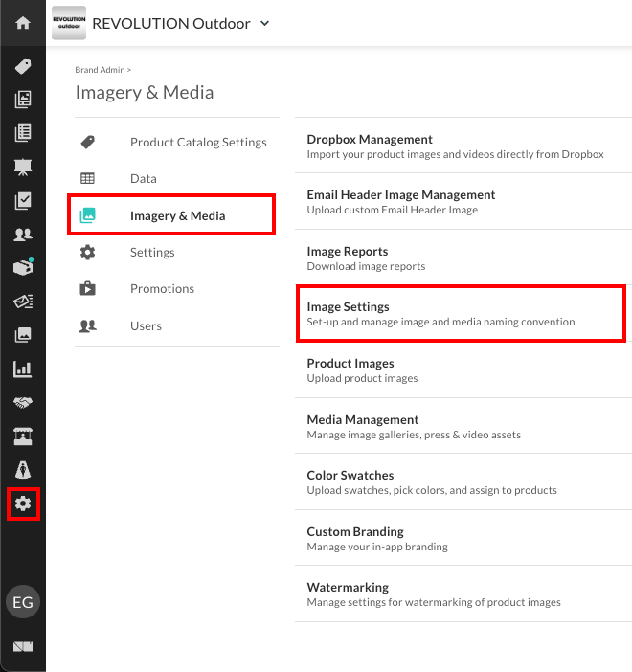Click the gear icon beside Settings menu item
This screenshot has height=672, width=632.
87,253
